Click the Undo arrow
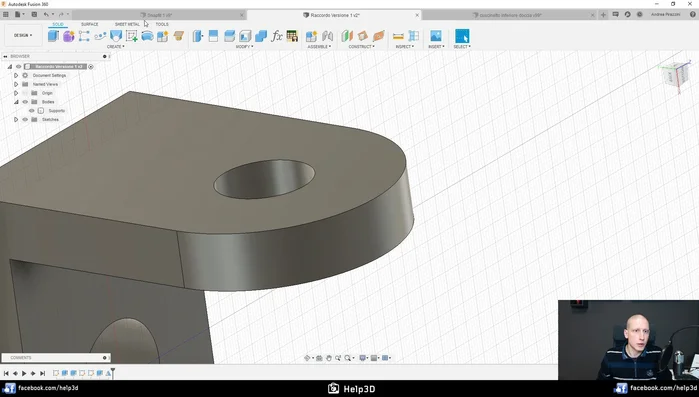This screenshot has width=699, height=397. click(x=46, y=15)
